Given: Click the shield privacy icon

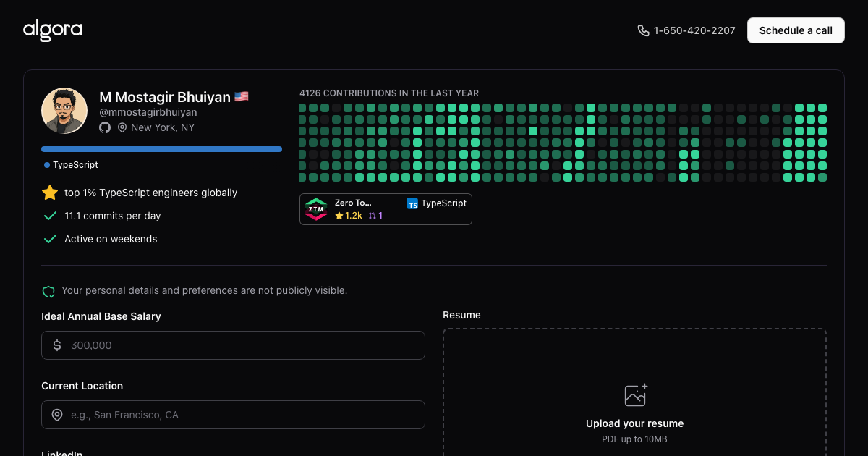Looking at the screenshot, I should click(48, 292).
